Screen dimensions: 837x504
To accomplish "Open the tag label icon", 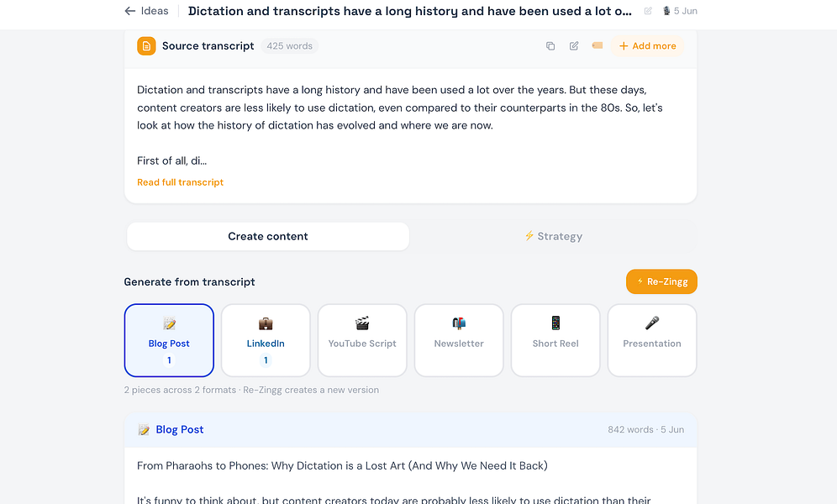I will (x=597, y=45).
